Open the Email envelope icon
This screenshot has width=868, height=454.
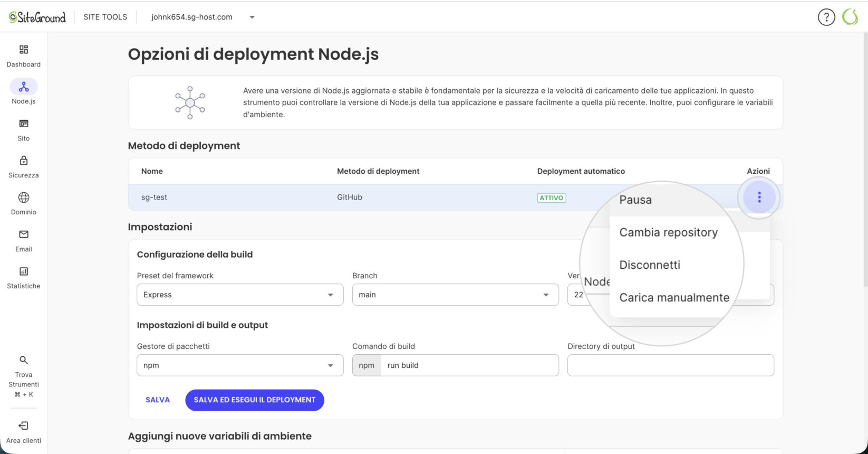(24, 234)
